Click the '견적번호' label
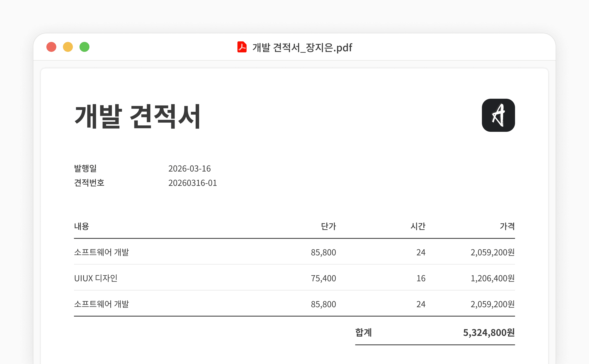The image size is (589, 364). pyautogui.click(x=89, y=183)
